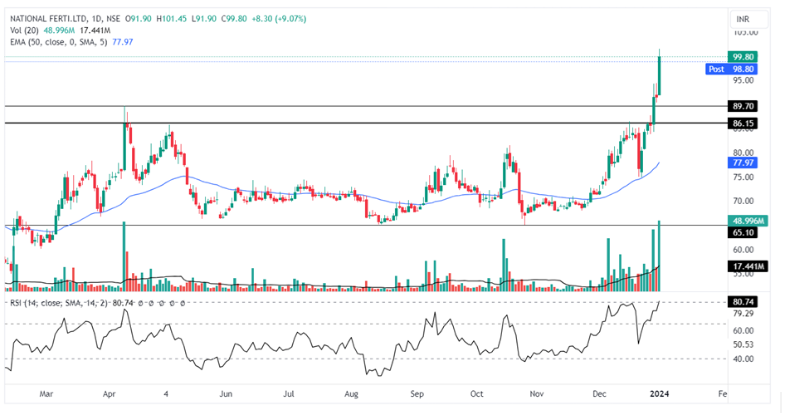Click the 17.441M volume average label
Image resolution: width=788 pixels, height=417 pixels.
click(747, 266)
